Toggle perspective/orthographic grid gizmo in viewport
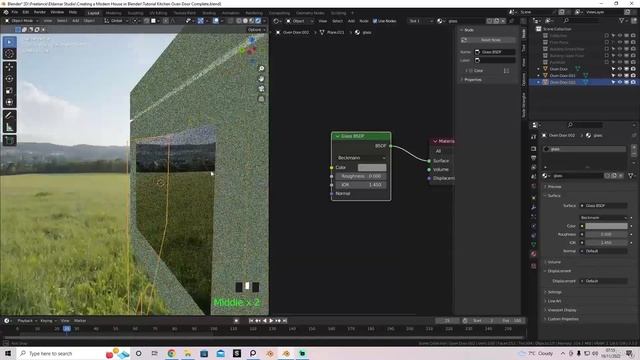The width and height of the screenshot is (640, 360). point(261,99)
